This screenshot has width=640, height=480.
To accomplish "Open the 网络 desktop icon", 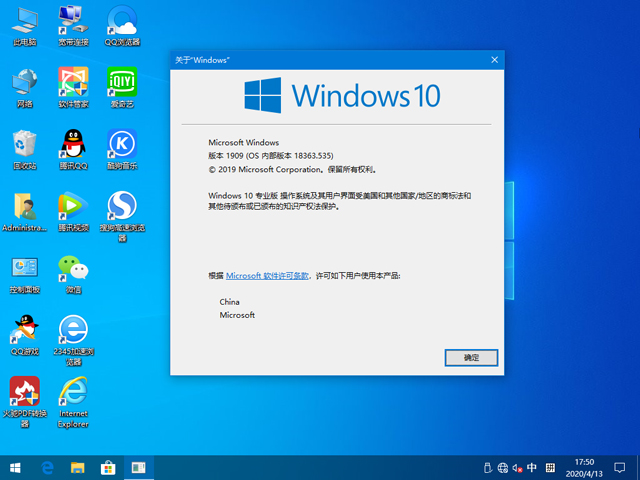I will pos(25,88).
